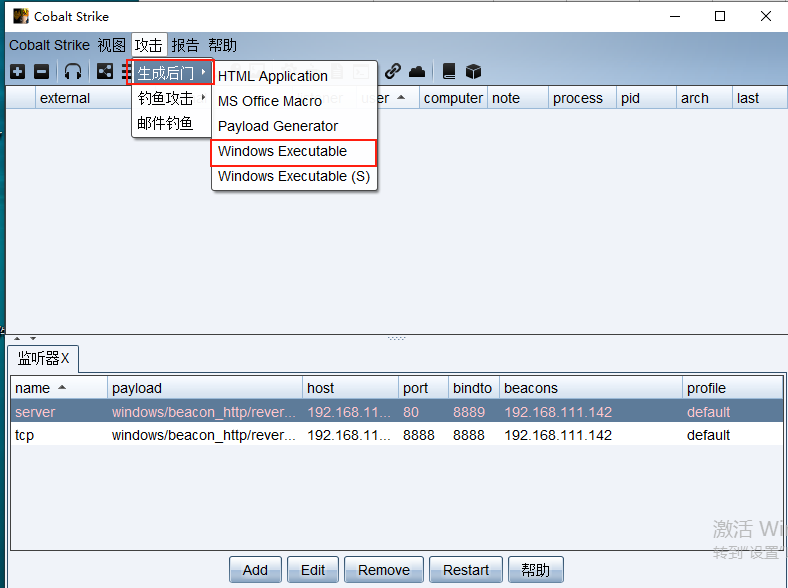Sort sessions by the arch column
Image resolution: width=788 pixels, height=588 pixels.
click(704, 98)
